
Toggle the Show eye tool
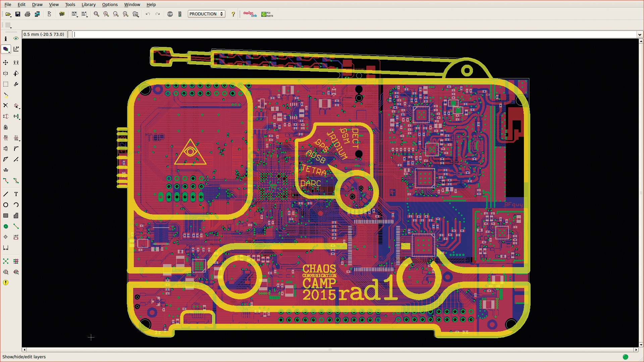[16, 39]
